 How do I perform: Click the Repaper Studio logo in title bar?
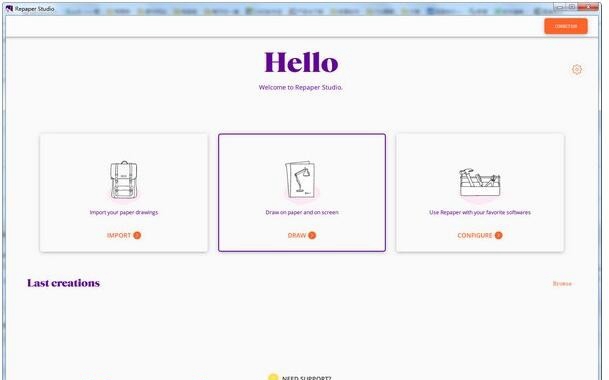pyautogui.click(x=9, y=9)
